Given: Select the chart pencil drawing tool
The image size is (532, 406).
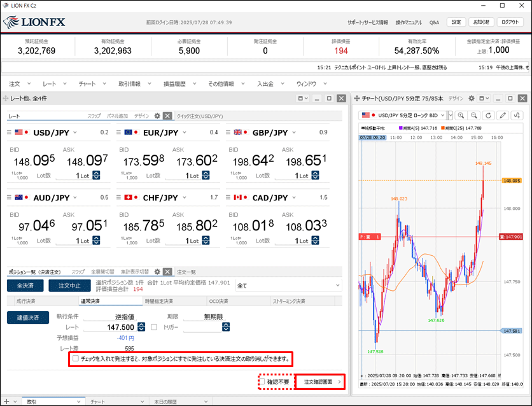Looking at the screenshot, I should [503, 115].
